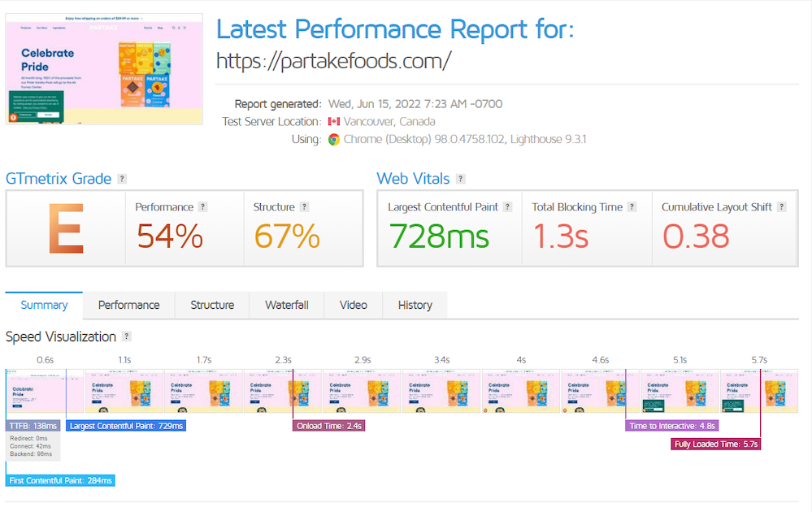Viewport: 812px width, 512px height.
Task: Click the Time to Interactive: 4.8s marker
Action: point(672,426)
